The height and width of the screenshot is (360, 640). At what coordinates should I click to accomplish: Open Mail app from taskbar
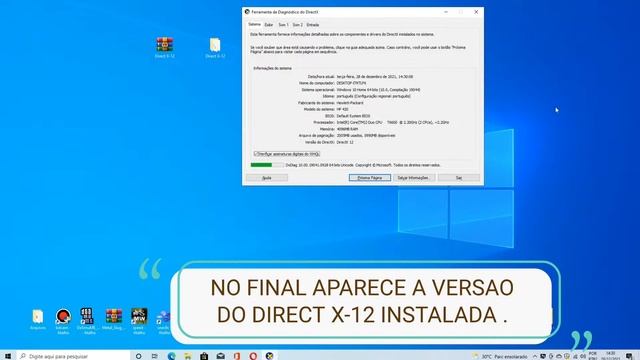pyautogui.click(x=220, y=356)
